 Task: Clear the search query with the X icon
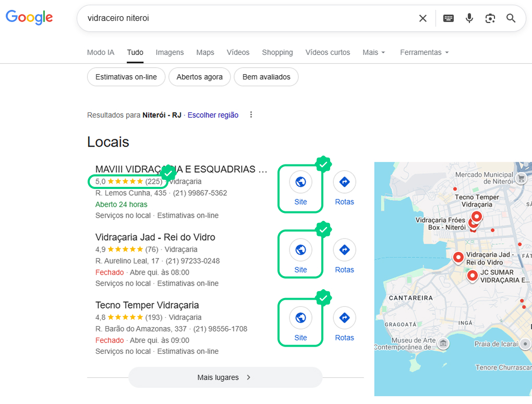tap(422, 18)
